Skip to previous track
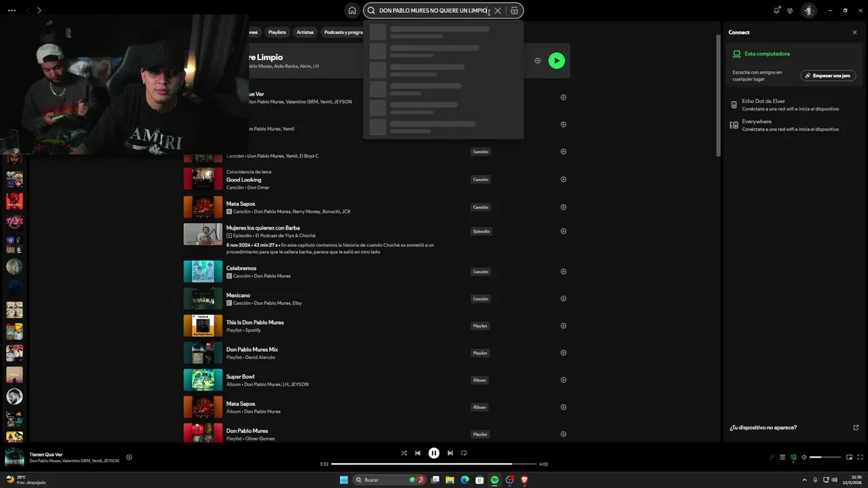Screen dimensions: 868x488 (x=418, y=453)
